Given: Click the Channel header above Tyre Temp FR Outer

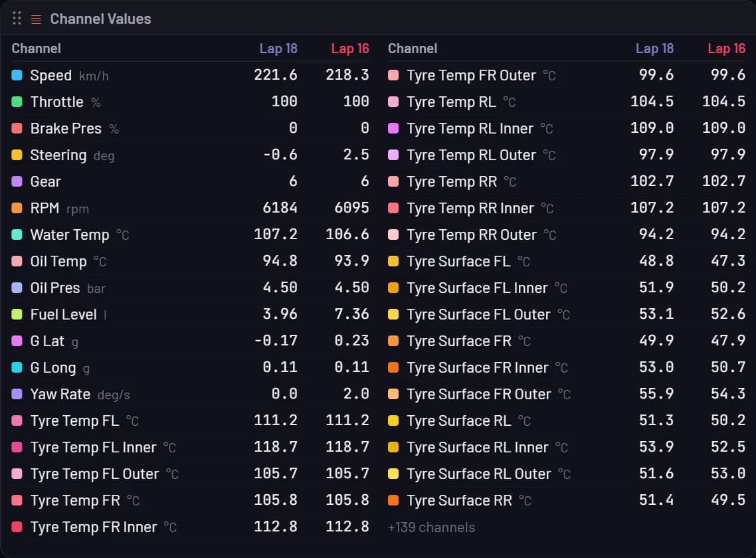Looking at the screenshot, I should 413,48.
